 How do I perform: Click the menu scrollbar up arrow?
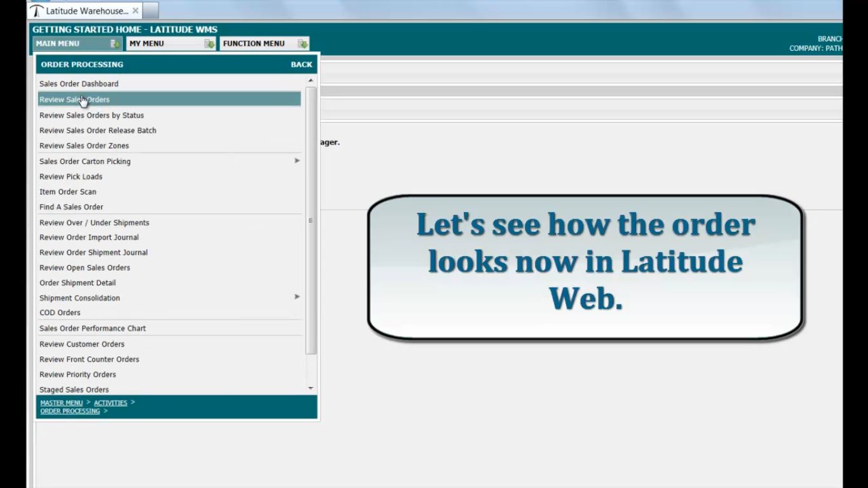(311, 81)
